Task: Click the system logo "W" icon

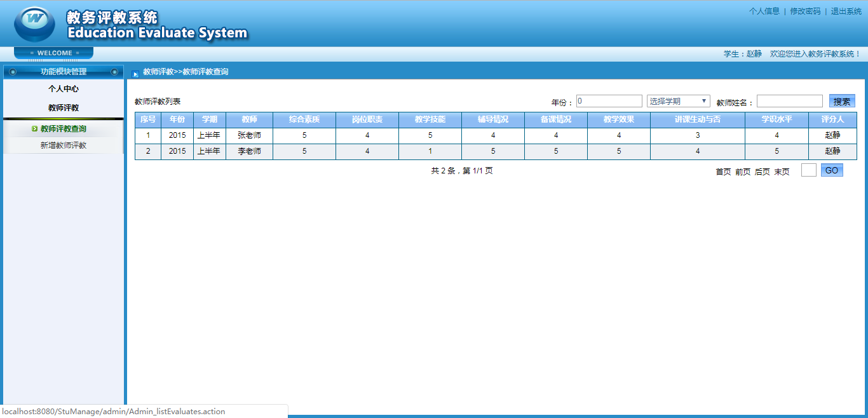Action: (34, 23)
